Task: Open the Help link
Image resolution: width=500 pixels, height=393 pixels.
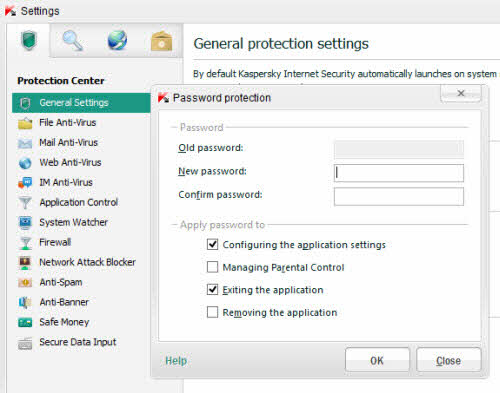Action: (176, 361)
